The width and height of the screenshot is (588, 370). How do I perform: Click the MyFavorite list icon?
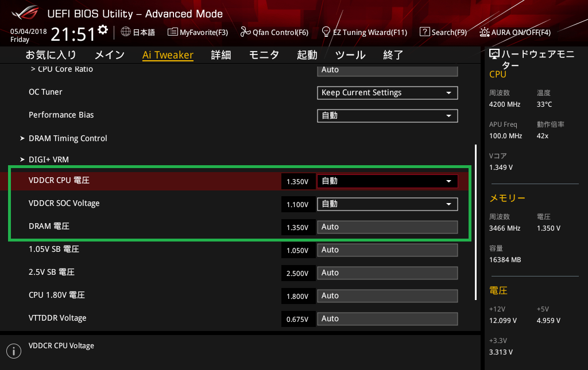click(x=172, y=32)
